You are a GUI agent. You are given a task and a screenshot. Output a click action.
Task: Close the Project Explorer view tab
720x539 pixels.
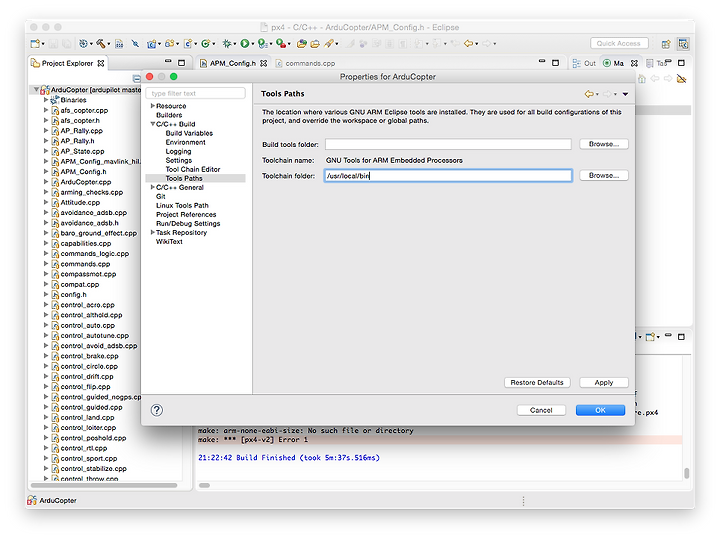coord(101,63)
